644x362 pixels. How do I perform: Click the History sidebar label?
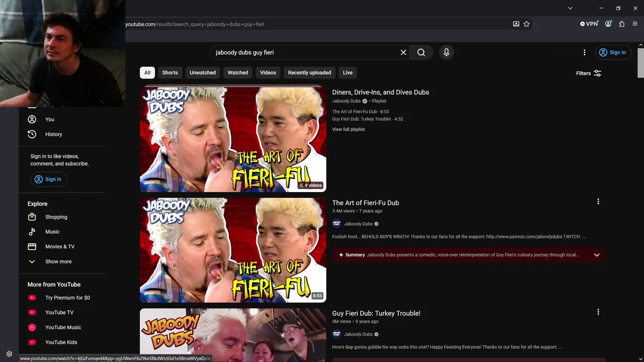53,134
